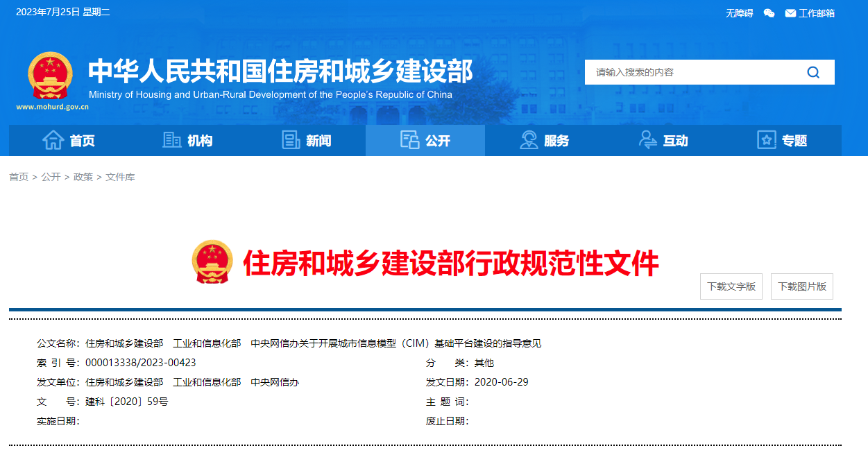Select the home icon beside 首页
868x473 pixels.
(53, 140)
